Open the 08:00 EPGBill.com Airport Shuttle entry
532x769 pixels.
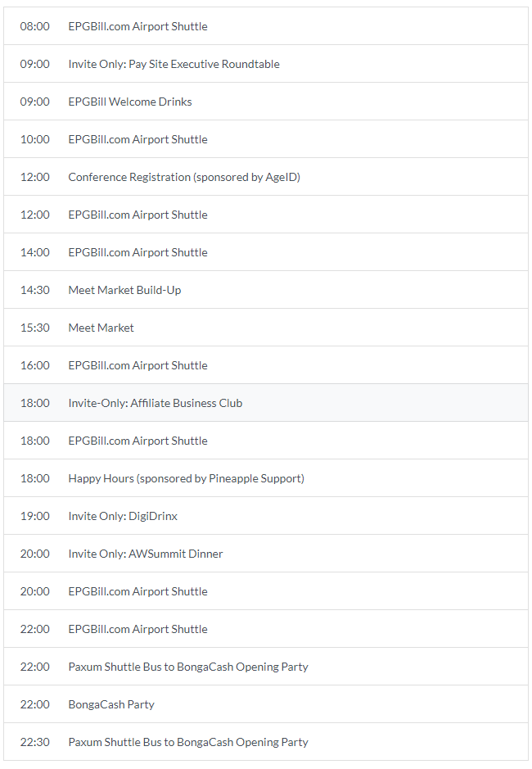pos(138,26)
